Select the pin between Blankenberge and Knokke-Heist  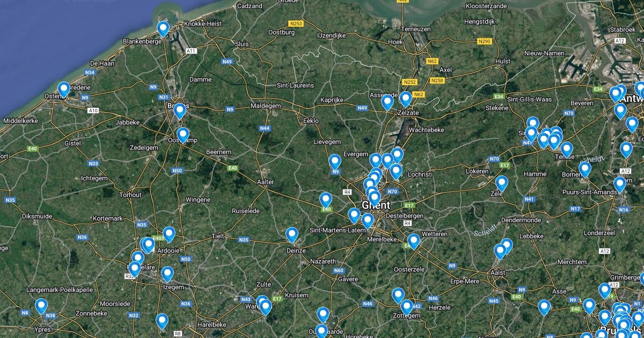coord(163,28)
